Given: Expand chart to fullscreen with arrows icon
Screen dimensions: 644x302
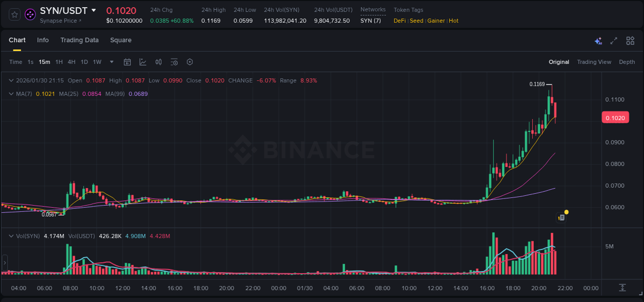Looking at the screenshot, I should (x=614, y=40).
